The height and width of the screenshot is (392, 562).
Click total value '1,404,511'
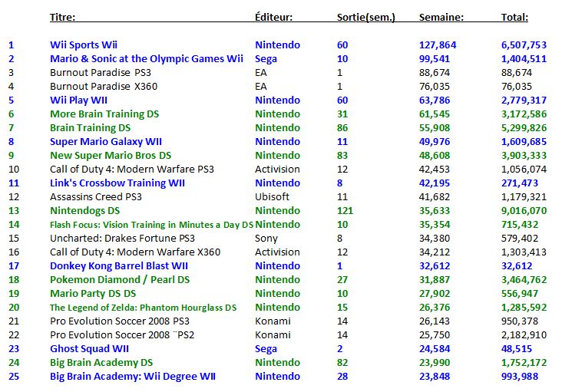coord(524,59)
